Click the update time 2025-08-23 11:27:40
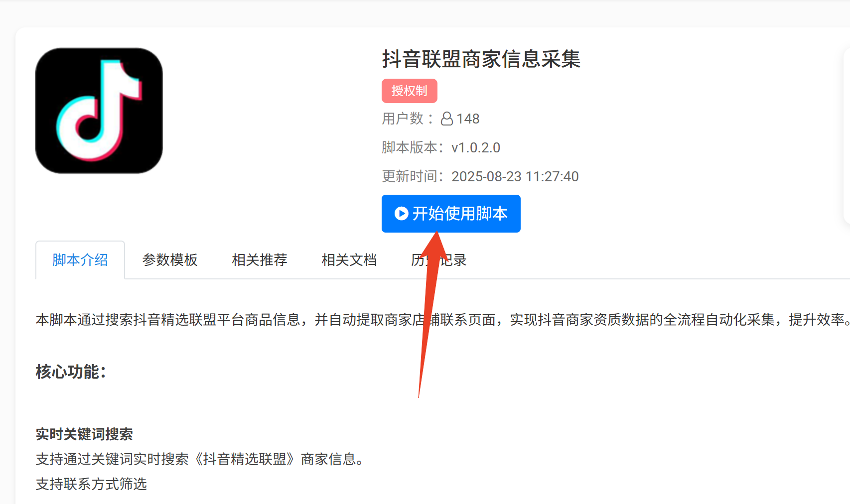The image size is (850, 504). [x=515, y=176]
